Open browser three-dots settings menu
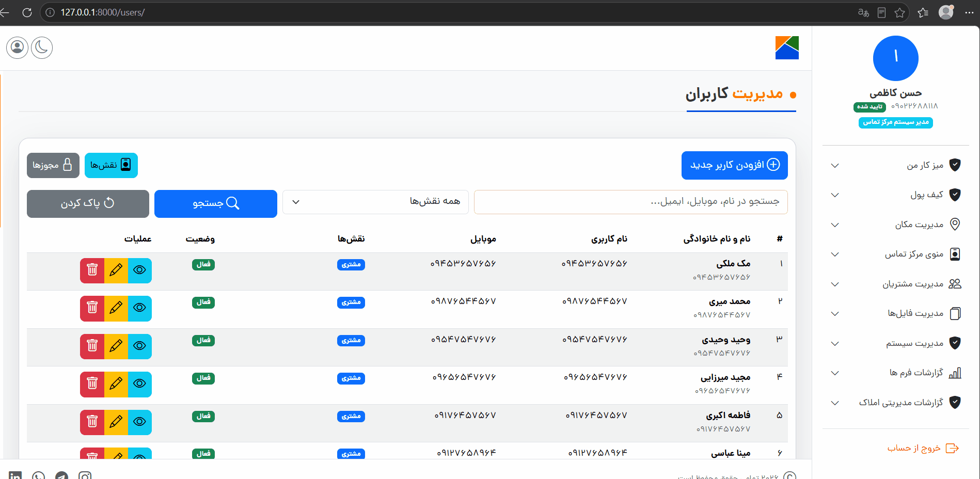The height and width of the screenshot is (479, 980). click(x=969, y=13)
